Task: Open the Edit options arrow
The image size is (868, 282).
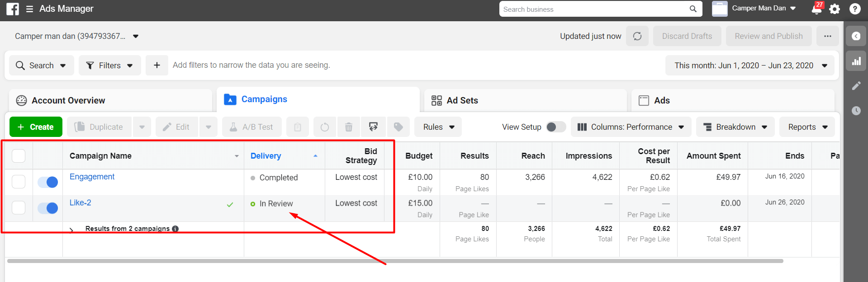Action: (x=209, y=127)
